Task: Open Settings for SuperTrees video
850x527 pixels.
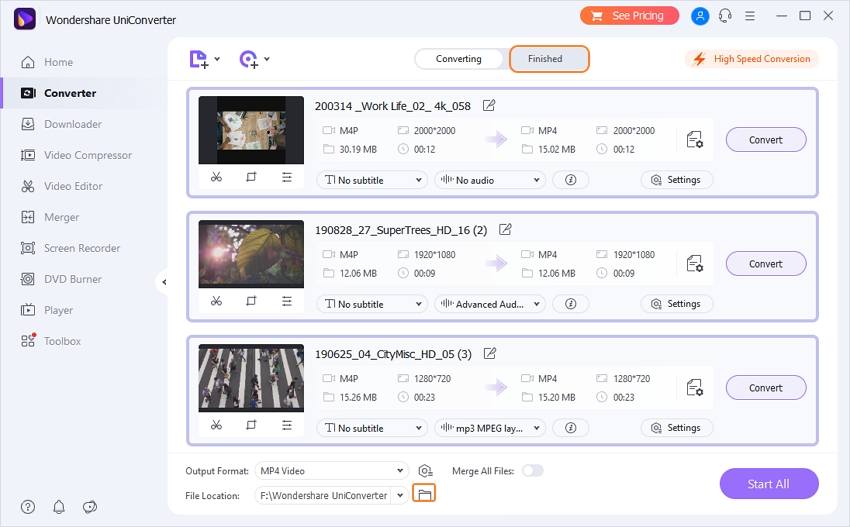Action: point(677,304)
